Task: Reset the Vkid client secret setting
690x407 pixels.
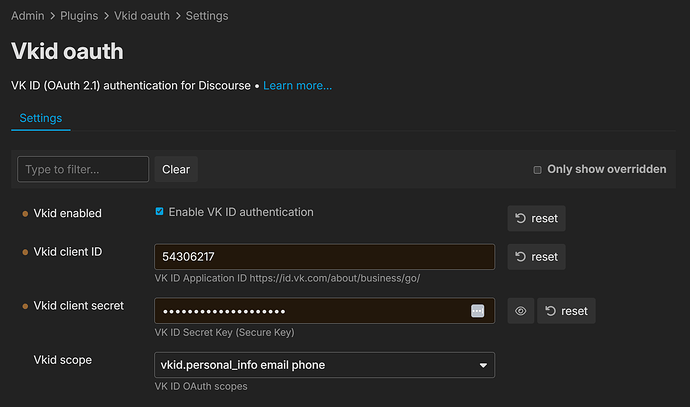Action: [x=566, y=311]
